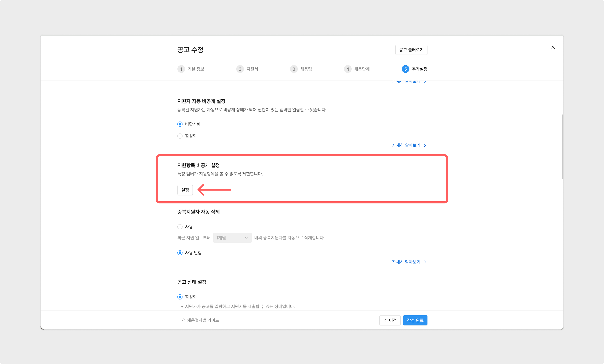The image size is (604, 364).
Task: Open 자세히 알아보기 under 중복지원자 자동 삭제
Action: pos(406,262)
